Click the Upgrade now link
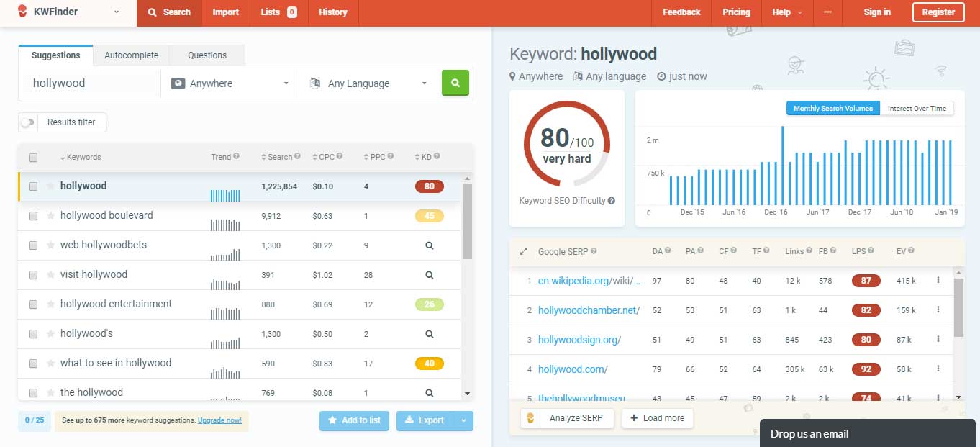The height and width of the screenshot is (447, 980). coord(220,420)
